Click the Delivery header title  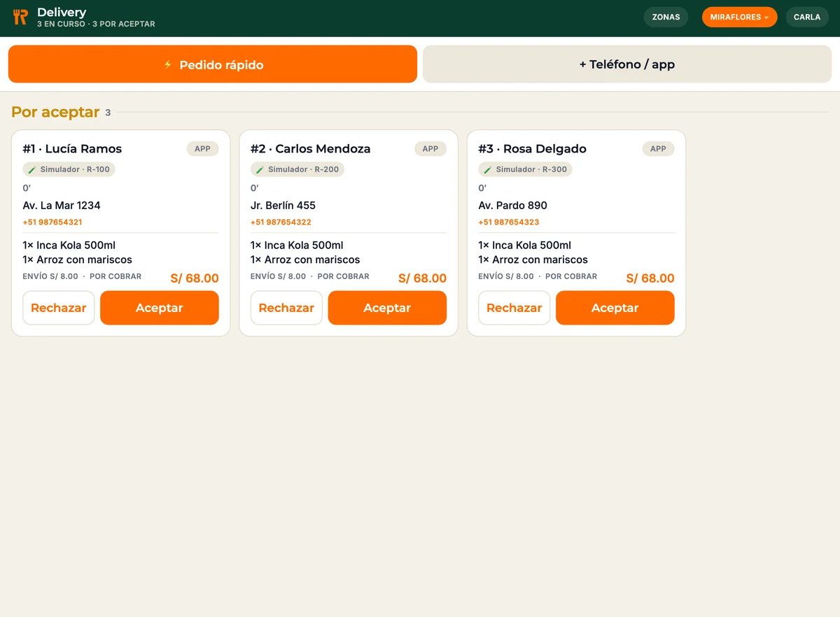[x=62, y=12]
